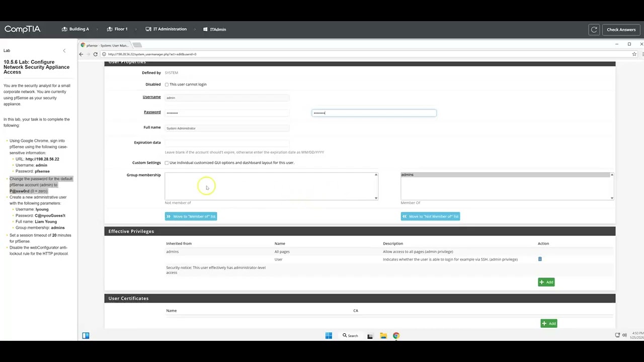This screenshot has height=362, width=644.
Task: Click the password confirmation field
Action: click(x=374, y=113)
